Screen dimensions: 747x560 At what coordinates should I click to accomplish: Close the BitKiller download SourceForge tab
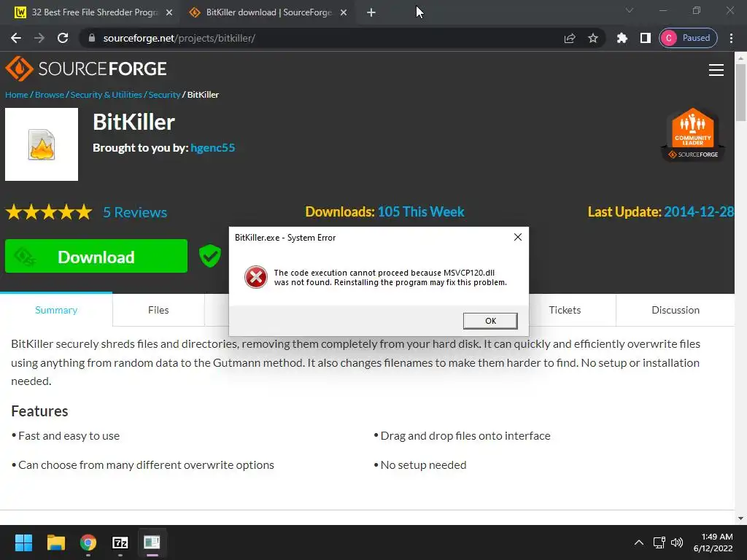tap(344, 12)
